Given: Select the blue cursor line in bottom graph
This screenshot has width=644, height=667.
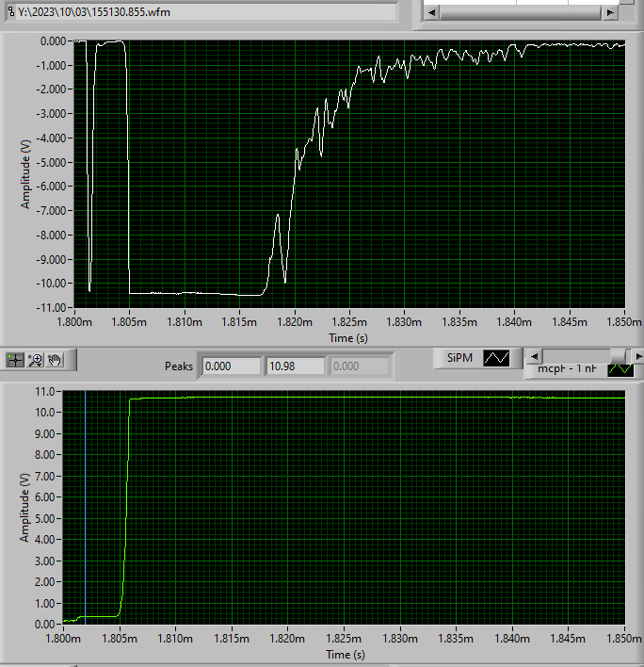Looking at the screenshot, I should coord(86,506).
